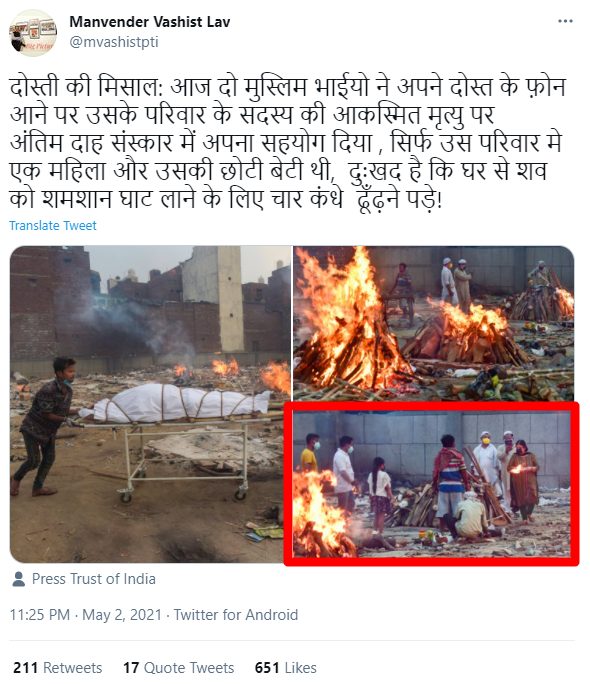Open the three-dot more options menu
The height and width of the screenshot is (684, 590).
pyautogui.click(x=565, y=21)
